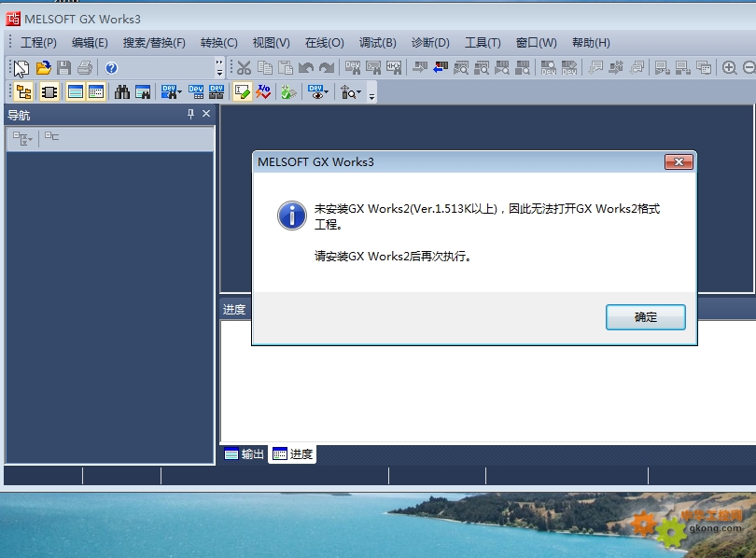Open the 诊断(D) menu
Image resolution: width=756 pixels, height=558 pixels.
pyautogui.click(x=430, y=43)
